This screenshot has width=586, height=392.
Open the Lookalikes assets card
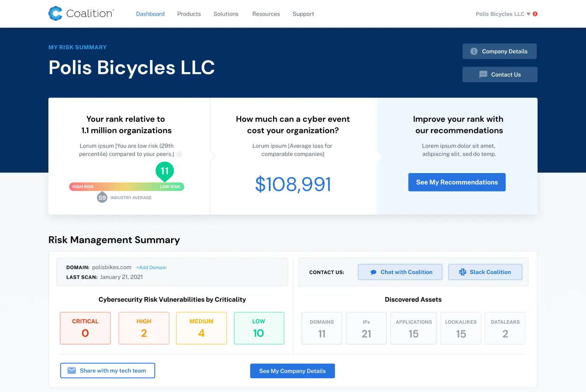click(x=461, y=328)
